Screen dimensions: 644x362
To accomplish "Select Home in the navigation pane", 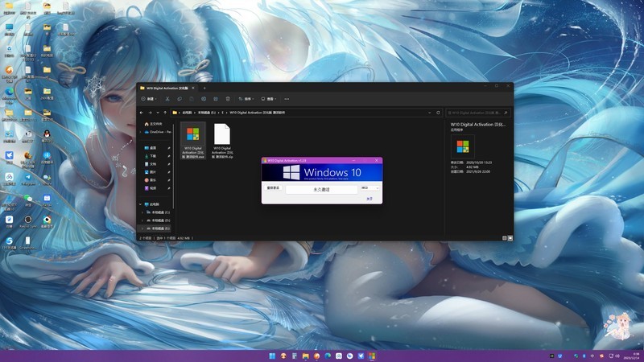I will (x=153, y=124).
